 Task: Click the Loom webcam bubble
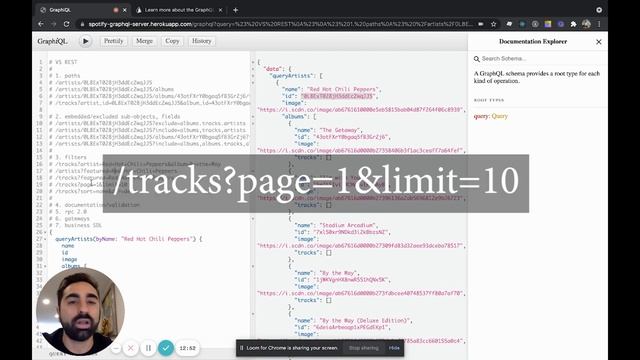tap(80, 311)
